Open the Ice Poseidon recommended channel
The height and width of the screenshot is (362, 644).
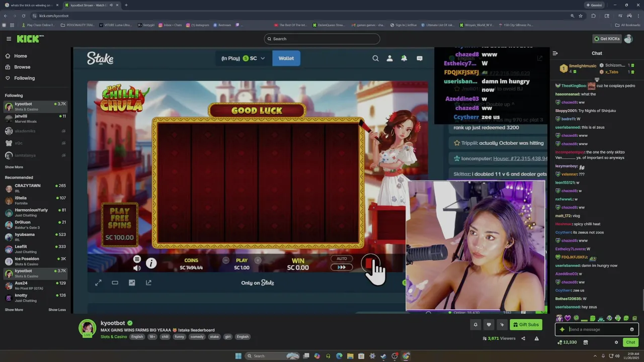(35, 261)
